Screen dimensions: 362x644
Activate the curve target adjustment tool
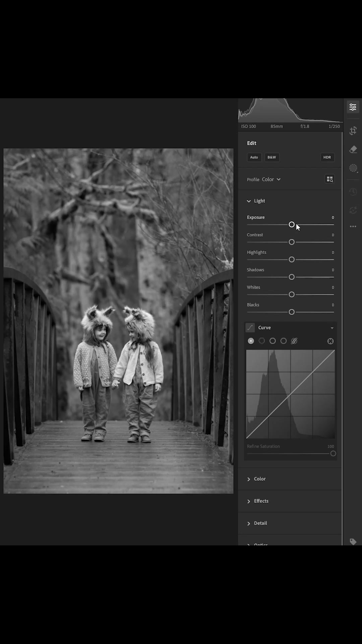[330, 341]
